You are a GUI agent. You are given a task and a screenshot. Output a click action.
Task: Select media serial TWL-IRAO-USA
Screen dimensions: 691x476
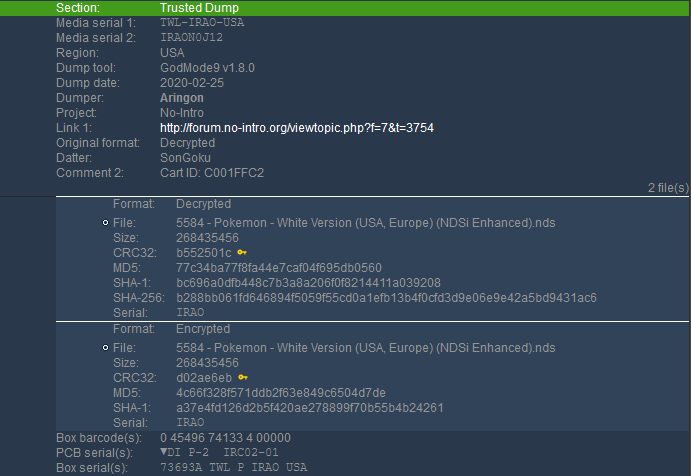(x=202, y=22)
